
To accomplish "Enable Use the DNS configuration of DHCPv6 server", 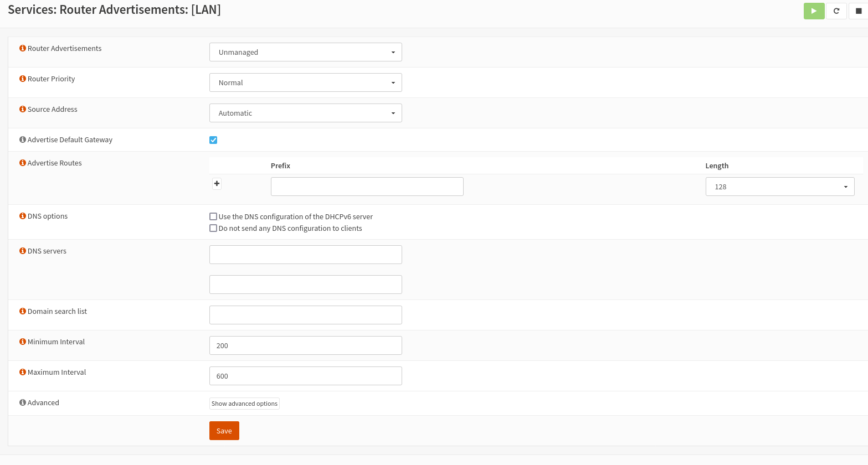I will pyautogui.click(x=213, y=216).
